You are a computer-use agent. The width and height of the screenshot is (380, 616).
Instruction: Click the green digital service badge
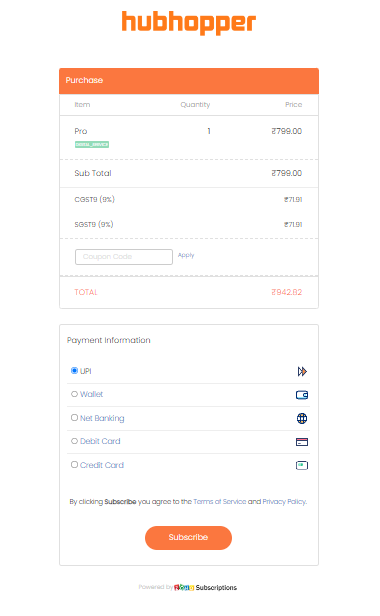[x=92, y=145]
